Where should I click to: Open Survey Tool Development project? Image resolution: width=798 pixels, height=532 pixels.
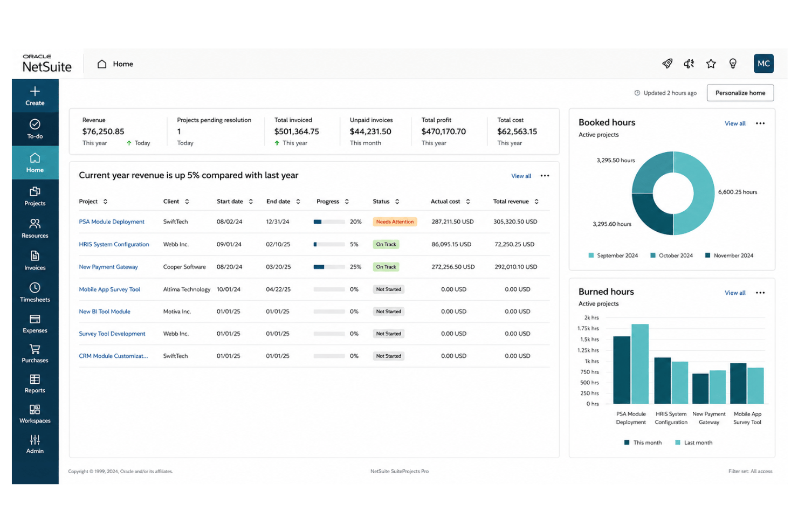112,334
